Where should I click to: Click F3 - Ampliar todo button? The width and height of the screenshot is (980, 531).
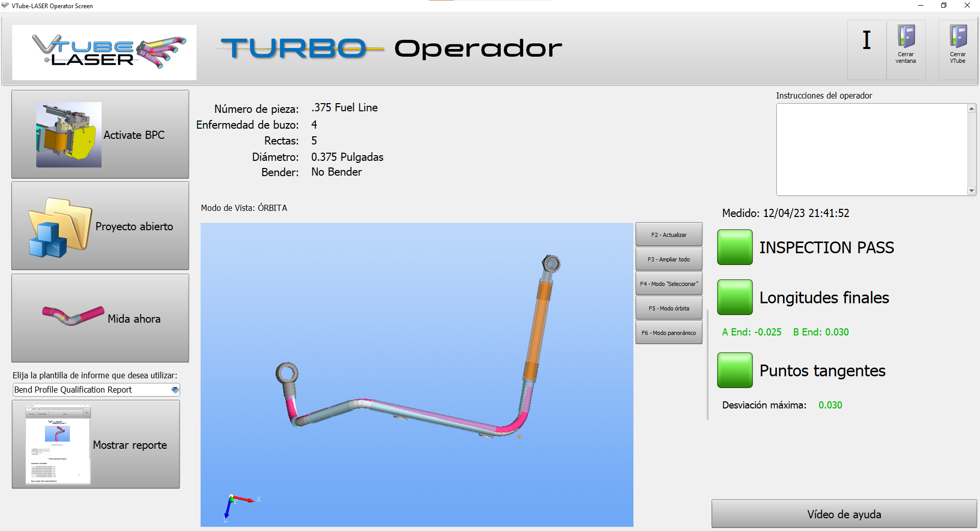click(669, 259)
